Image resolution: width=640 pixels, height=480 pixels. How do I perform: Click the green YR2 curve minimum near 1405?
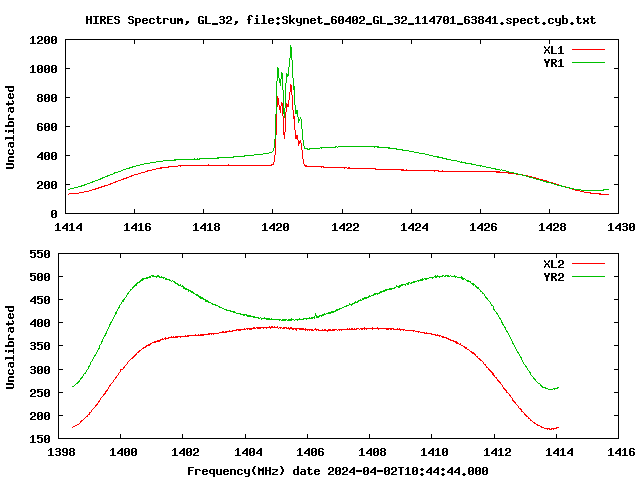287,320
